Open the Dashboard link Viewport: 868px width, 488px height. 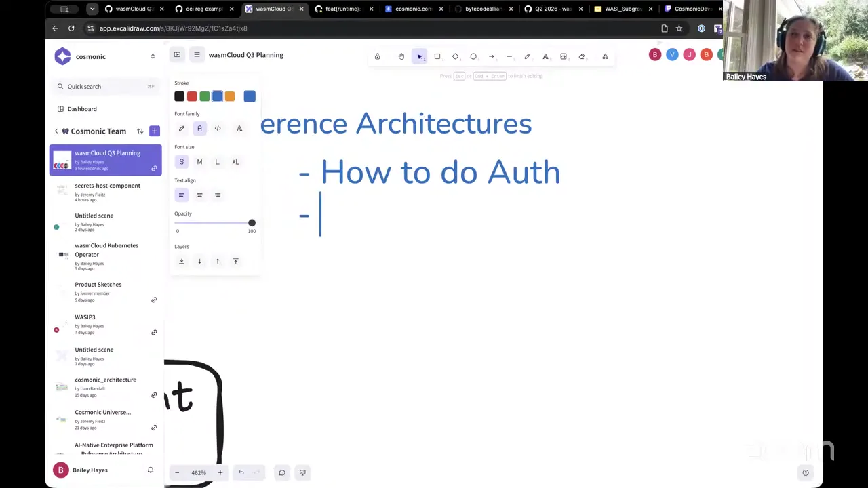coord(82,109)
